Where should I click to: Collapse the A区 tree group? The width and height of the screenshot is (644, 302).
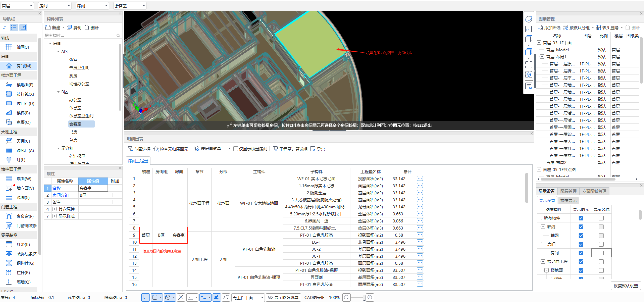pyautogui.click(x=58, y=52)
